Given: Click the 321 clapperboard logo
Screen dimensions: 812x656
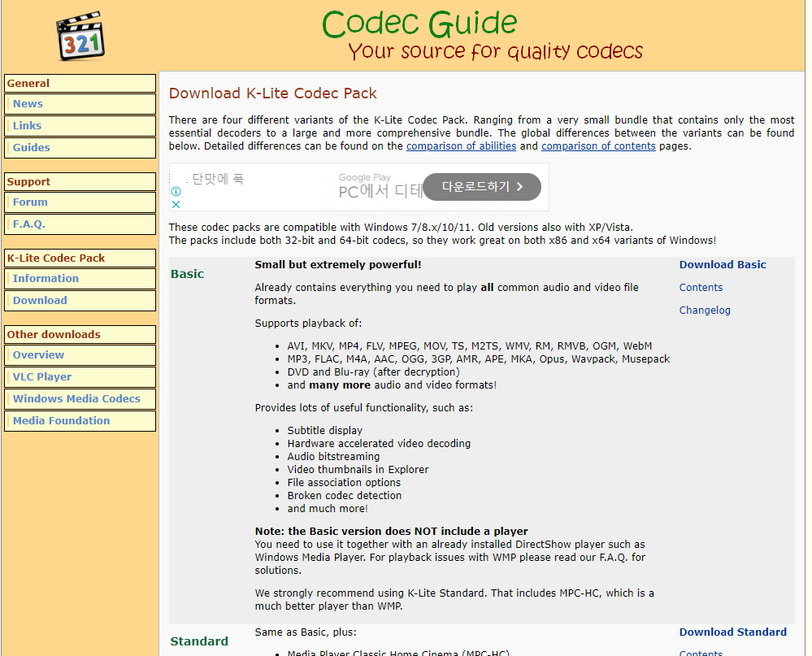Looking at the screenshot, I should tap(80, 37).
